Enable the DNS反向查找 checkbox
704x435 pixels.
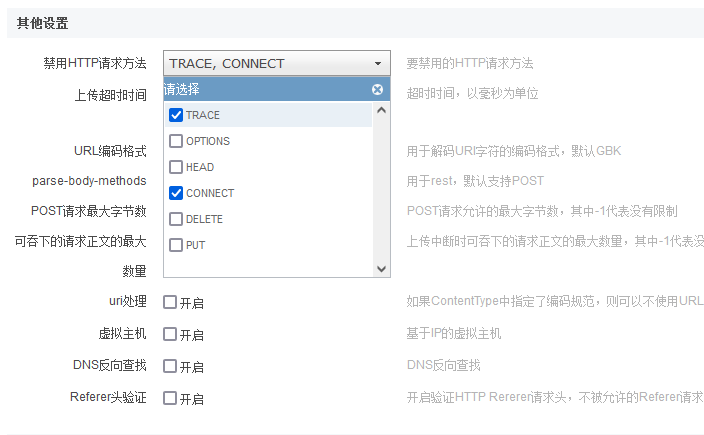coord(170,366)
